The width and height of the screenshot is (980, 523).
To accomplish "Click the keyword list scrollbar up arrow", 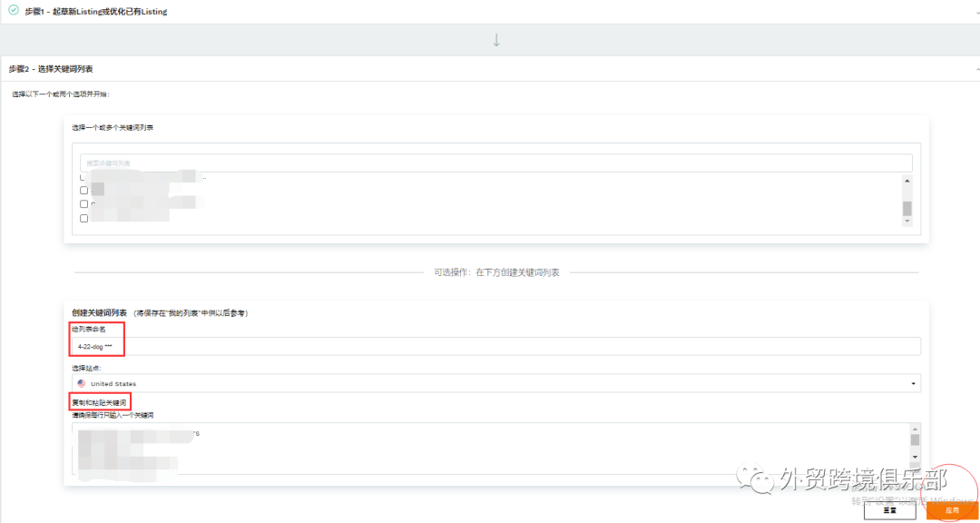I will [906, 180].
